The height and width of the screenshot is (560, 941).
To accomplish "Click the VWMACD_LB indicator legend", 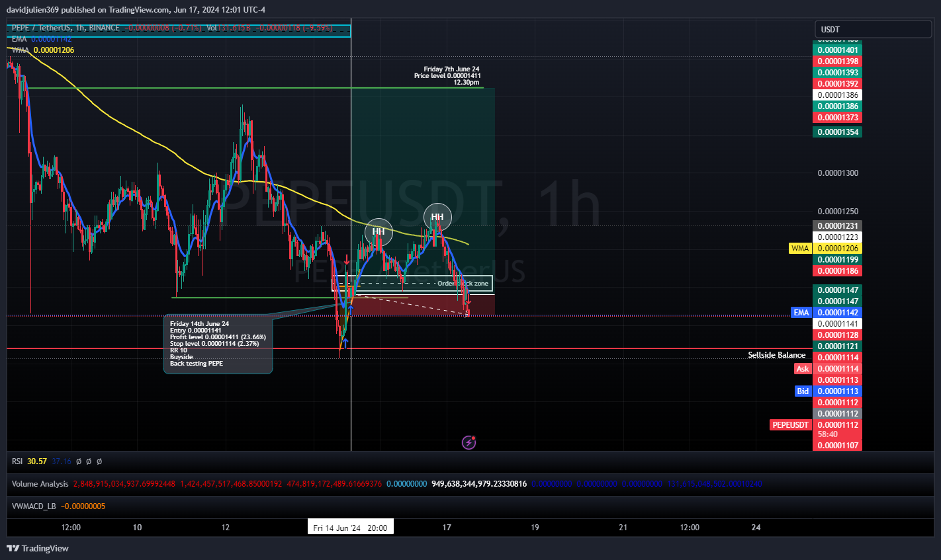I will click(58, 506).
